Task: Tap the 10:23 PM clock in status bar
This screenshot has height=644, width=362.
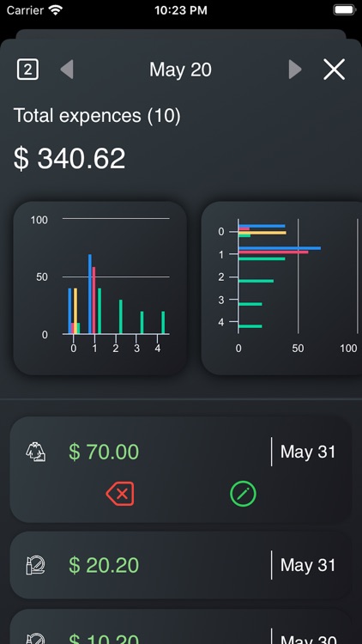Action: [x=181, y=10]
